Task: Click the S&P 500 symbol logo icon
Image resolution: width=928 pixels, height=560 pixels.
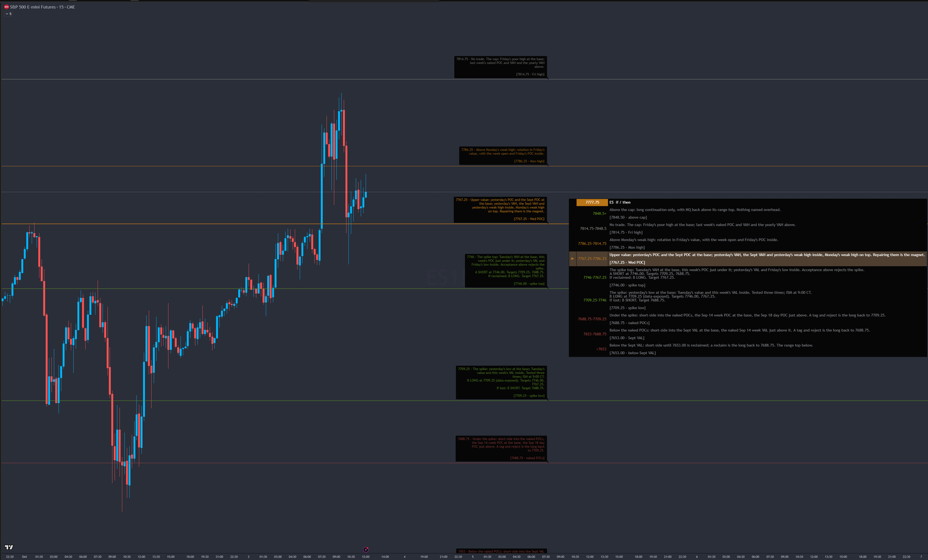Action: (7, 7)
